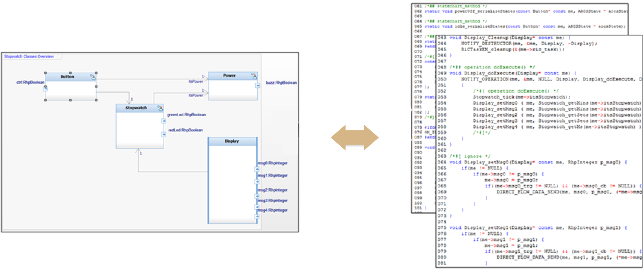This screenshot has width=644, height=271.
Task: Click the msg1 port icon on Display
Action: tap(257, 182)
